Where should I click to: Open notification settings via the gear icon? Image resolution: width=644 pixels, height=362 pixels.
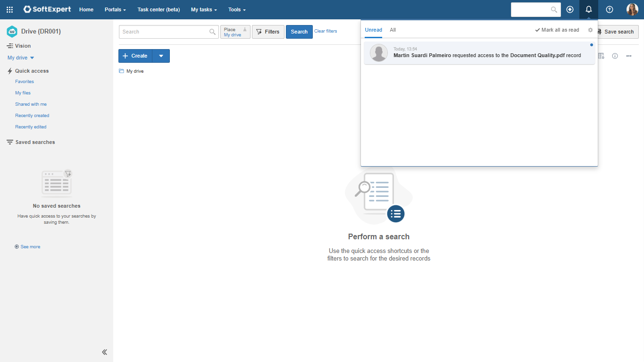[x=590, y=30]
